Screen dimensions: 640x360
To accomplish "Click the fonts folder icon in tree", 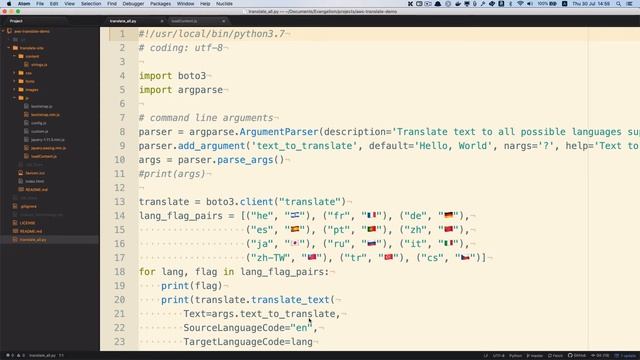I will (21, 81).
